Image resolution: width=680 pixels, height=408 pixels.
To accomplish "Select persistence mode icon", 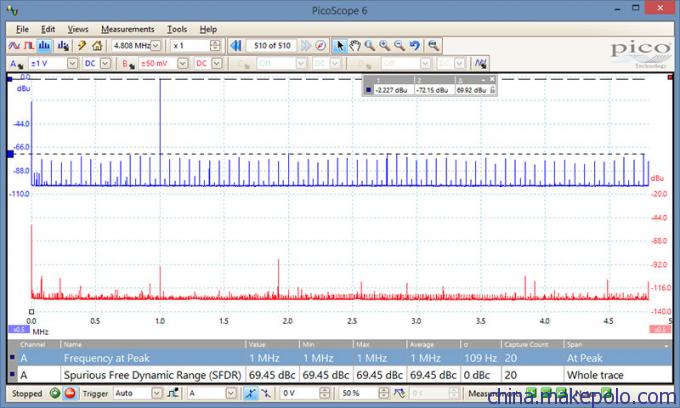I will [29, 46].
